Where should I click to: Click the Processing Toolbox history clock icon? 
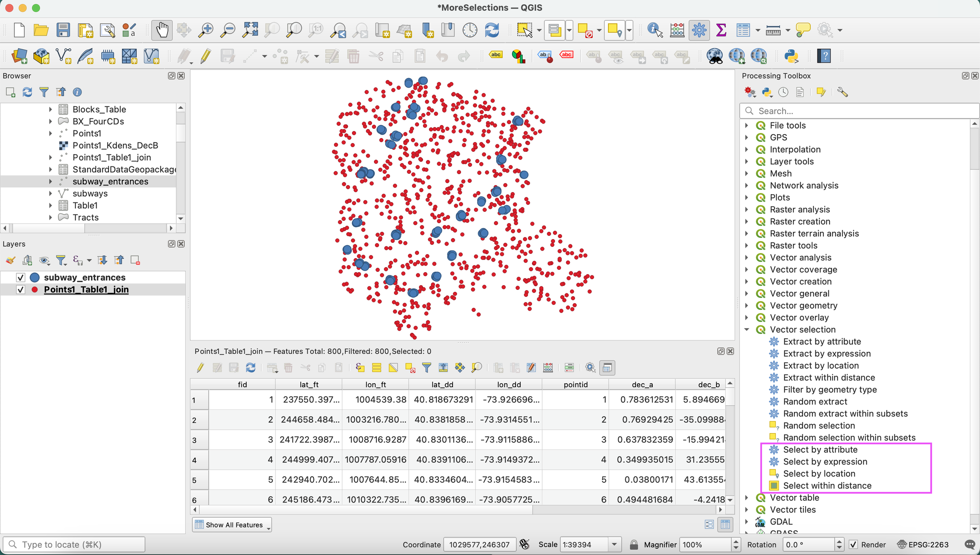click(x=783, y=92)
